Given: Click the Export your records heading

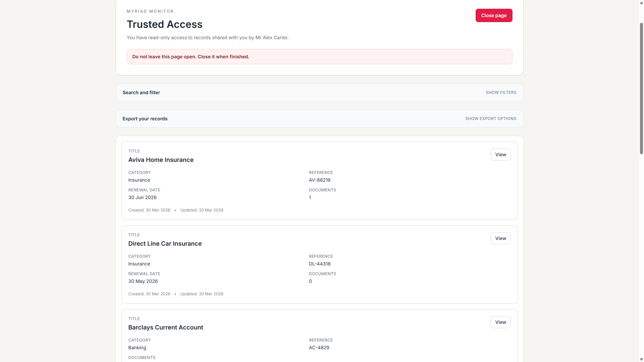Looking at the screenshot, I should point(145,118).
